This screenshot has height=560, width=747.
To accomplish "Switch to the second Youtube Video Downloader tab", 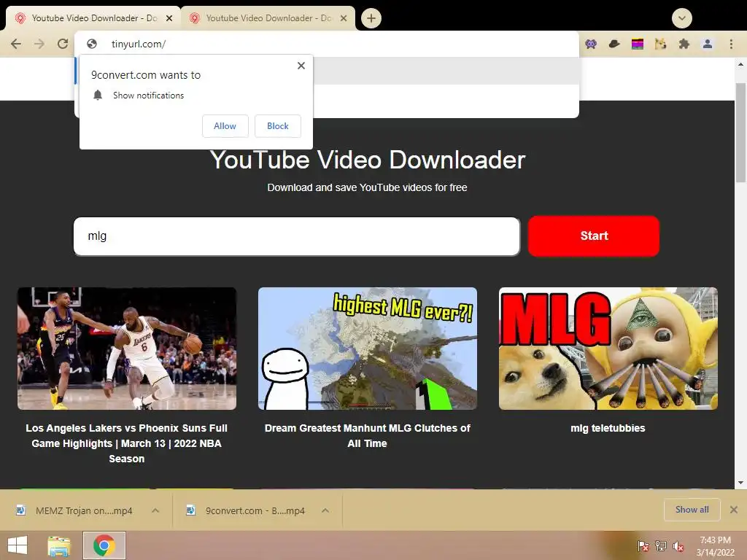I will (x=268, y=18).
